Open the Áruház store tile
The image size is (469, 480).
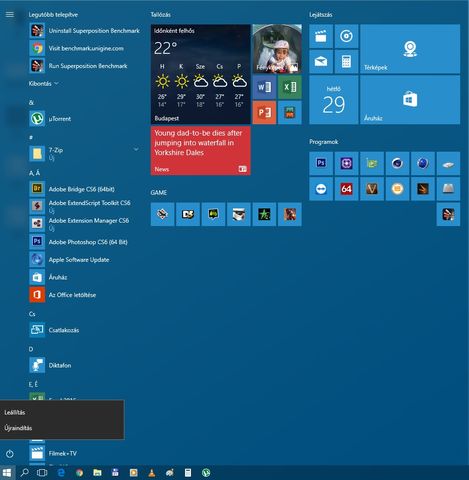point(410,100)
